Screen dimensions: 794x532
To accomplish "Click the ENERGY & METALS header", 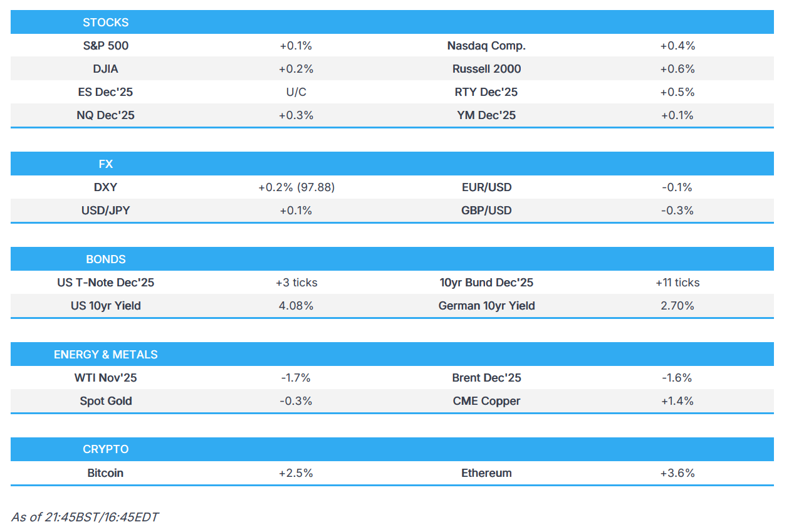I will pyautogui.click(x=105, y=355).
